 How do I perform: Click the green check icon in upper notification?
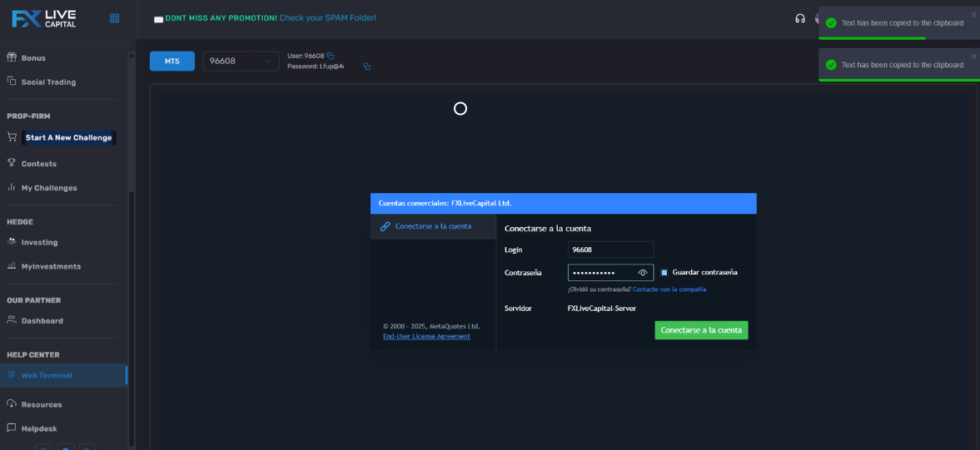click(x=831, y=23)
